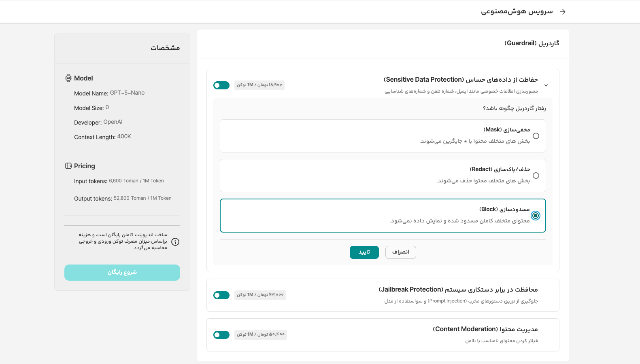Click the انصراف cancel button
The height and width of the screenshot is (364, 640).
[x=400, y=252]
